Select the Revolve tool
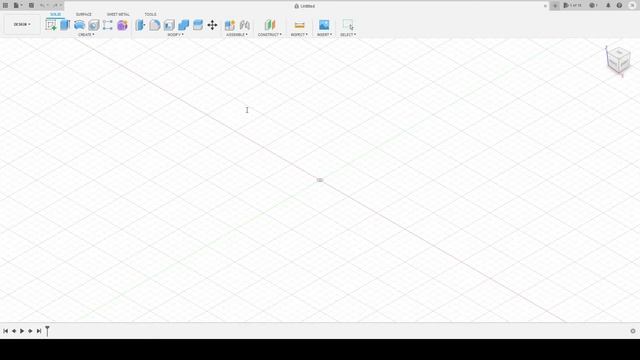The height and width of the screenshot is (360, 640). 80,25
